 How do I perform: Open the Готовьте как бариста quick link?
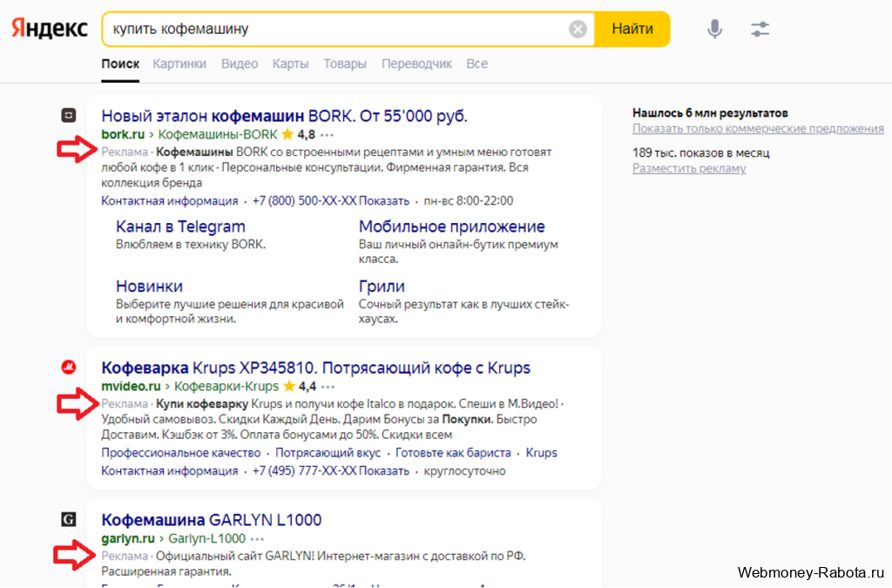(453, 453)
